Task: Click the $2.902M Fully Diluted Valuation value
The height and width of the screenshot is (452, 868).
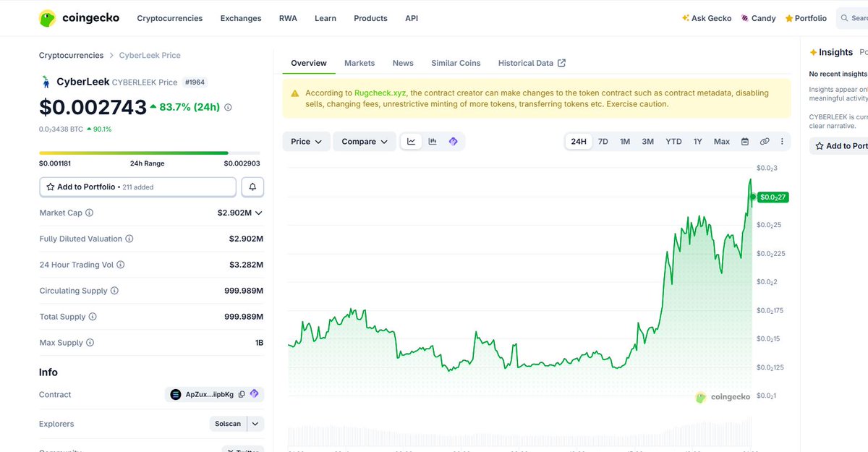Action: [246, 239]
